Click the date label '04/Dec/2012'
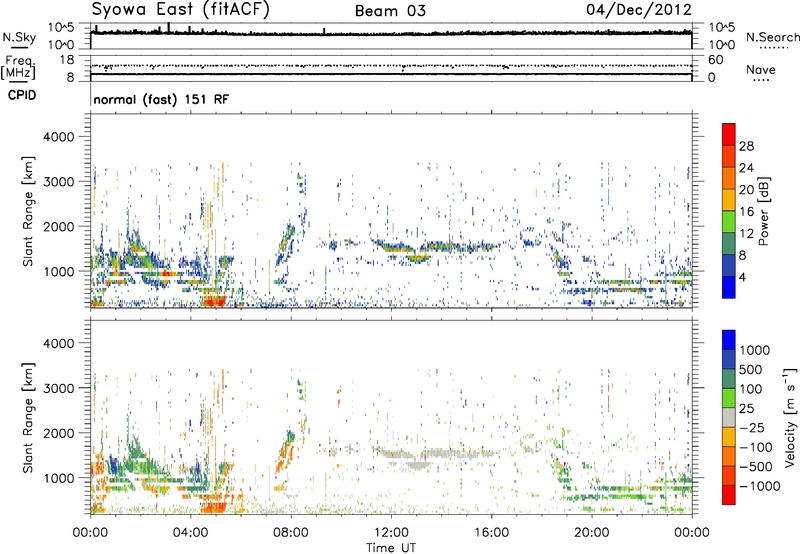This screenshot has height=554, width=800. (x=639, y=10)
